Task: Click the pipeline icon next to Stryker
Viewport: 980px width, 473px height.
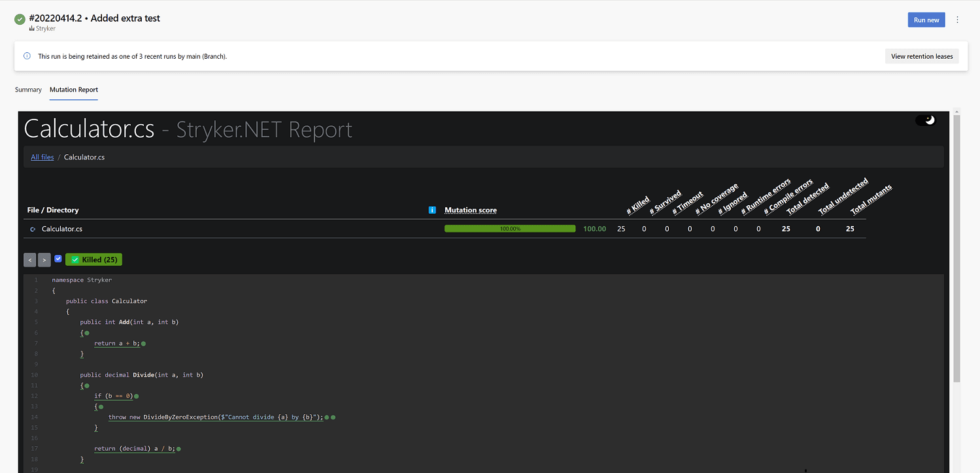Action: (x=31, y=29)
